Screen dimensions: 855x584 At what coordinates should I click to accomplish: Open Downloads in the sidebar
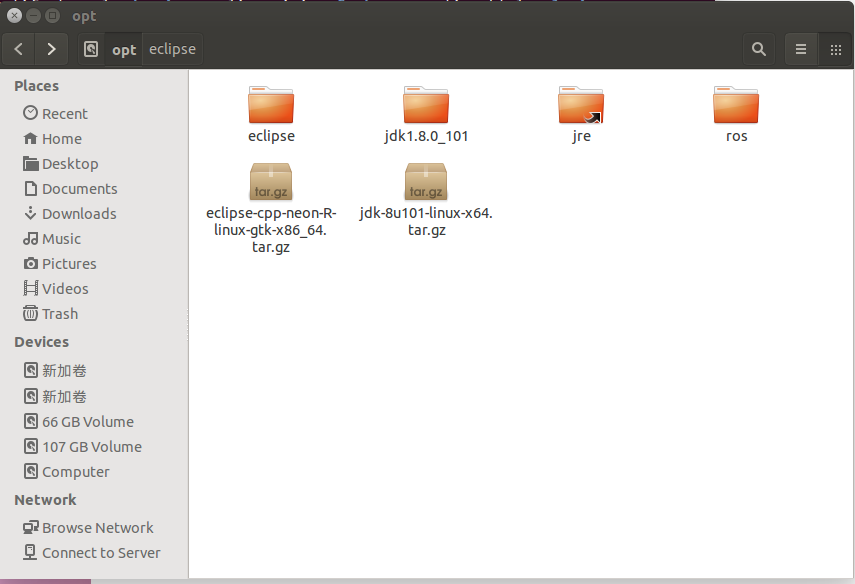coord(94,214)
